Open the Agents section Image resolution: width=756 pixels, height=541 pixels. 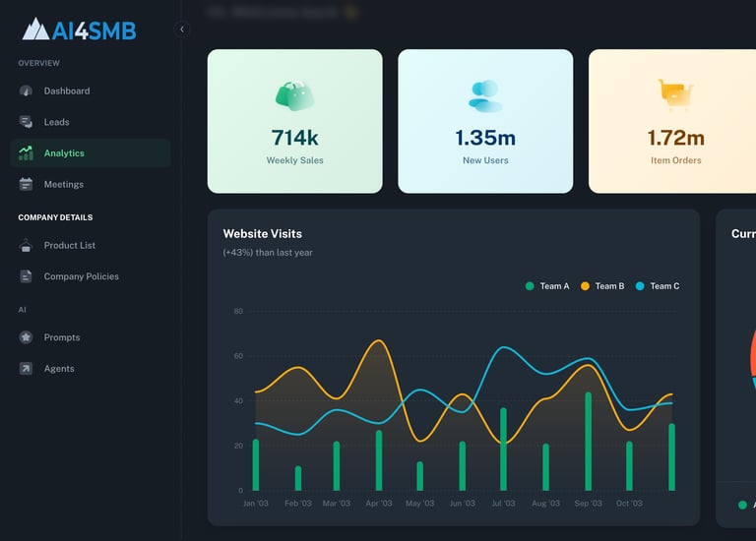click(x=91, y=369)
